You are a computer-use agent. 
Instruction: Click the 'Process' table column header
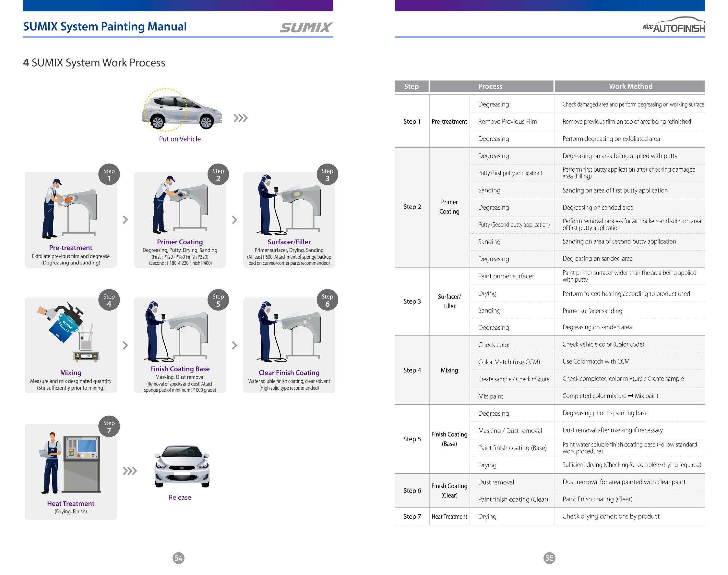click(x=492, y=87)
